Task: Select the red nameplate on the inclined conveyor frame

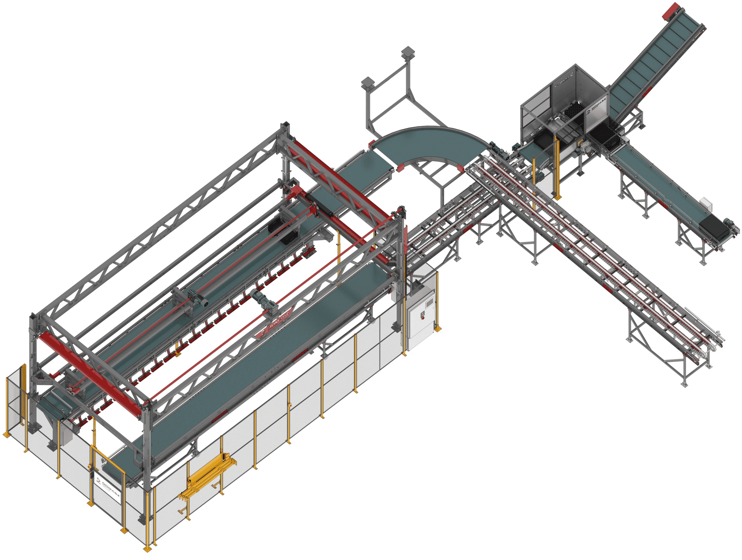Action: point(648,92)
